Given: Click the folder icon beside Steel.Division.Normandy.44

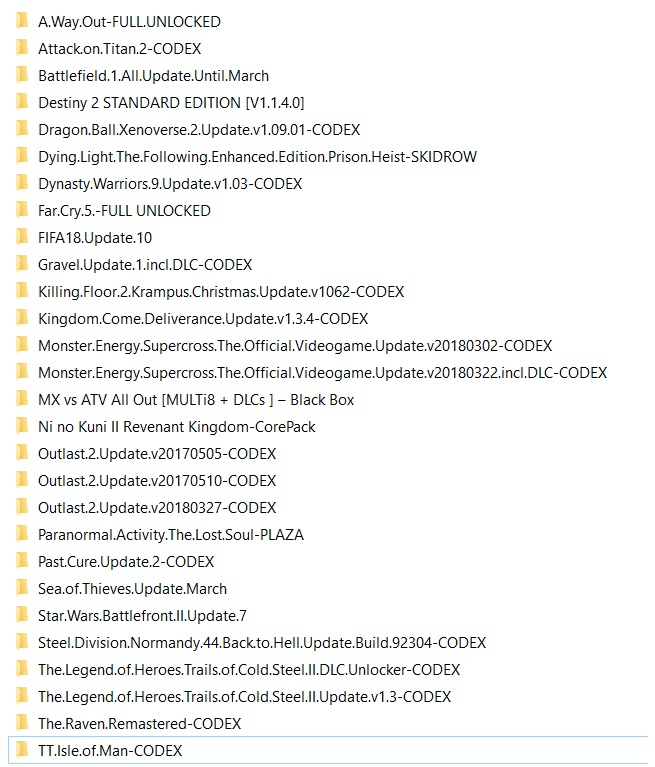Looking at the screenshot, I should [22, 642].
